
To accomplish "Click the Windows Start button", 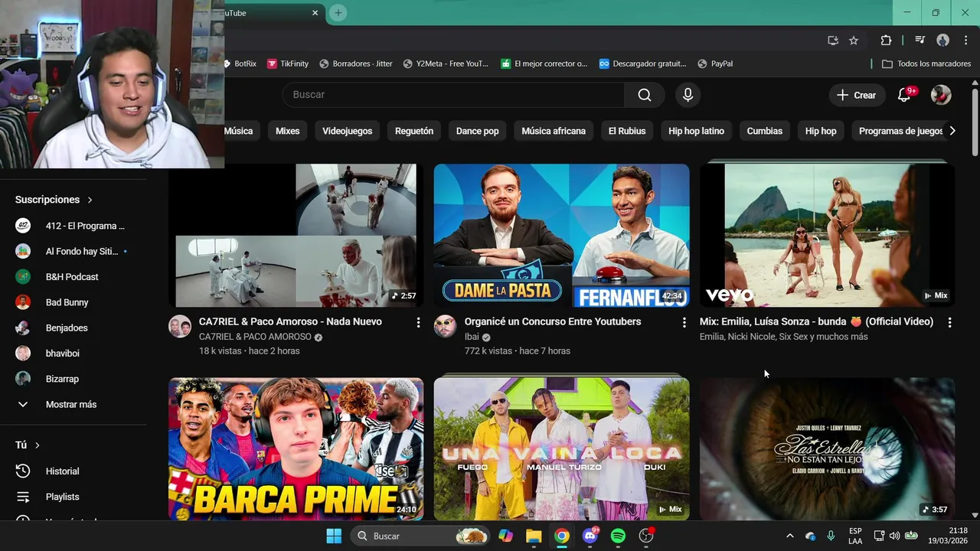I will point(334,536).
